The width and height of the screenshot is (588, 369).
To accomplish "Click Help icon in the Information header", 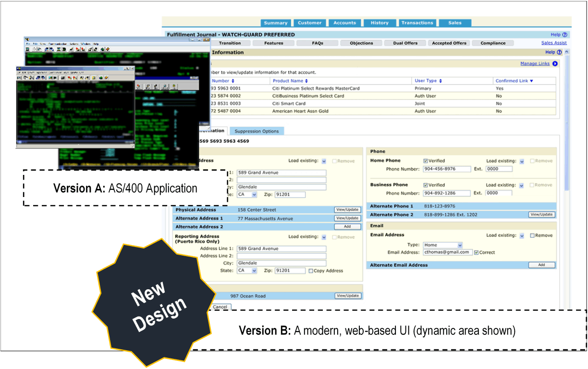I will click(559, 52).
